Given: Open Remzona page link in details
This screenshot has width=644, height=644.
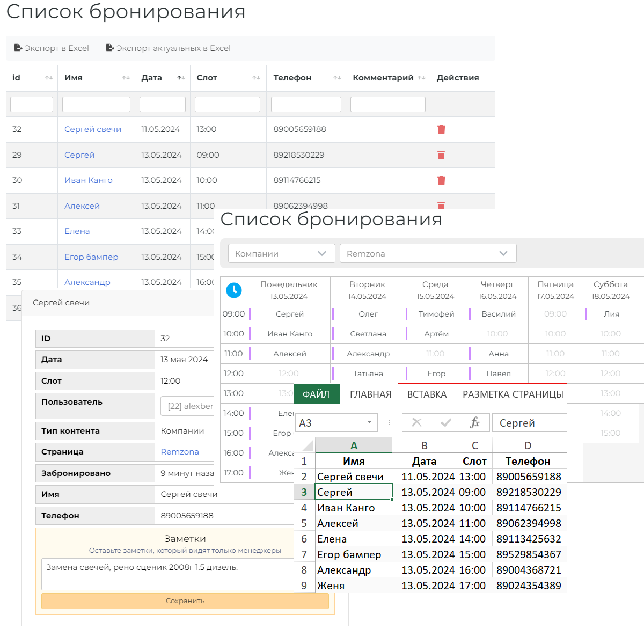Looking at the screenshot, I should 180,452.
